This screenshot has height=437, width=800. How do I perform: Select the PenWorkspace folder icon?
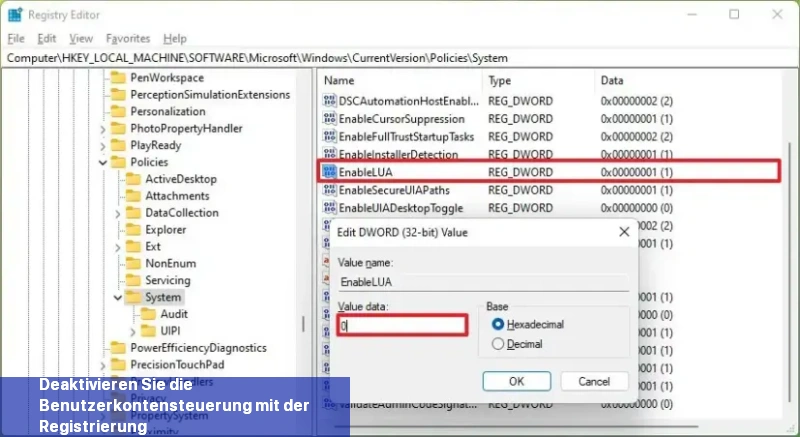118,78
